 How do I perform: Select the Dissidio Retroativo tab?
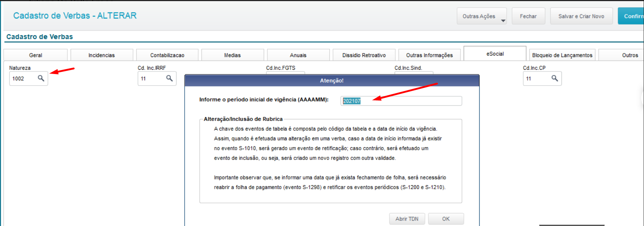[364, 55]
